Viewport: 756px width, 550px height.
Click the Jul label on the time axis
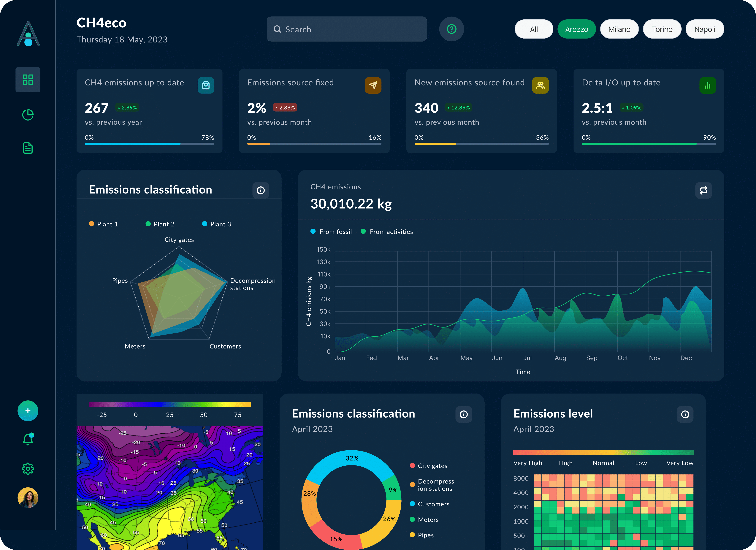[528, 358]
